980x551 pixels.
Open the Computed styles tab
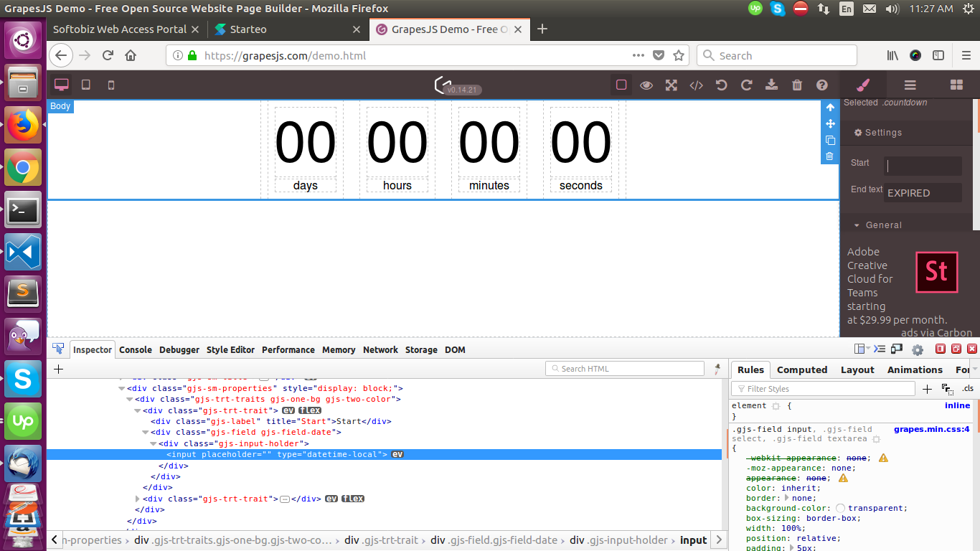click(802, 369)
